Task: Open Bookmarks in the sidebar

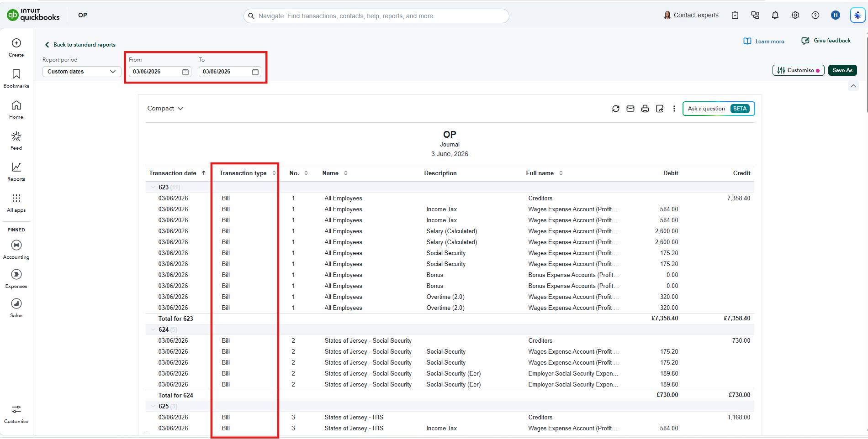Action: coord(16,78)
